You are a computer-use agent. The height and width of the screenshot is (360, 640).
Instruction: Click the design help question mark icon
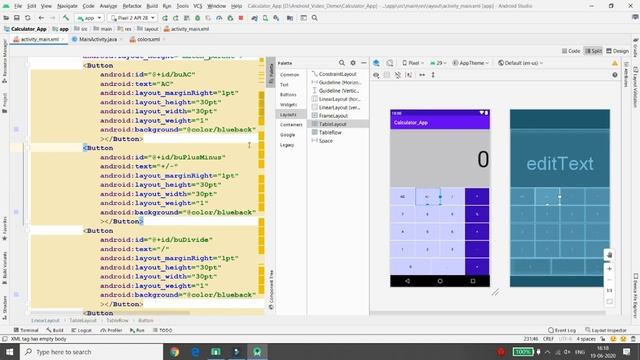615,75
